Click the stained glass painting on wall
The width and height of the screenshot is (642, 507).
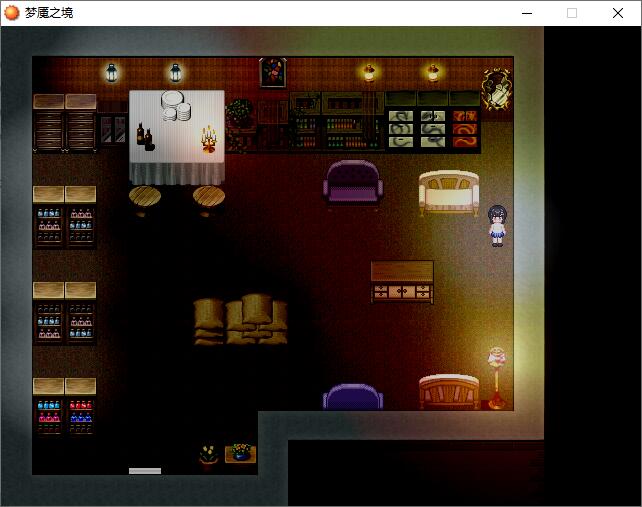pyautogui.click(x=273, y=72)
